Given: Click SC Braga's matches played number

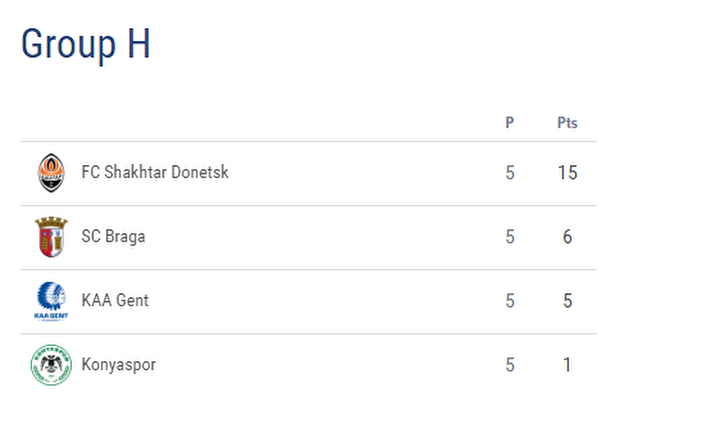Looking at the screenshot, I should coord(510,237).
